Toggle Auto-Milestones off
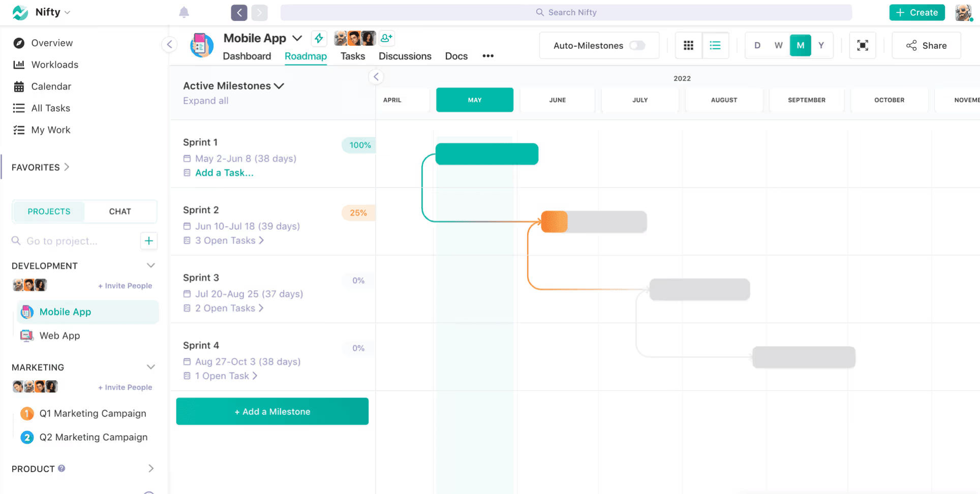 637,45
